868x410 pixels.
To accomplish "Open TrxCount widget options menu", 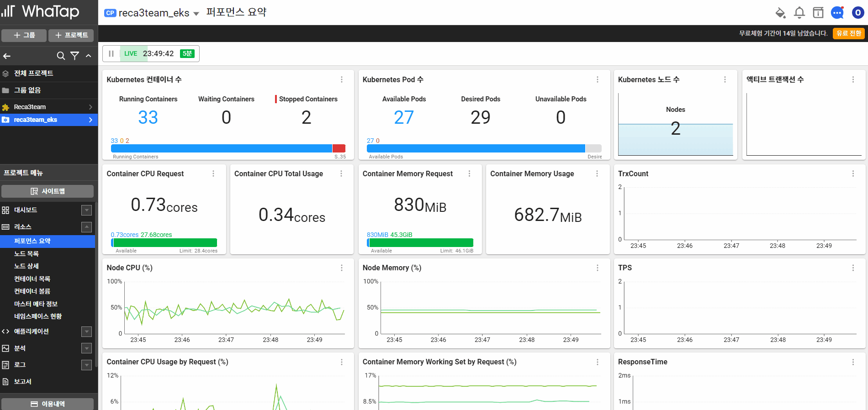I will tap(853, 173).
